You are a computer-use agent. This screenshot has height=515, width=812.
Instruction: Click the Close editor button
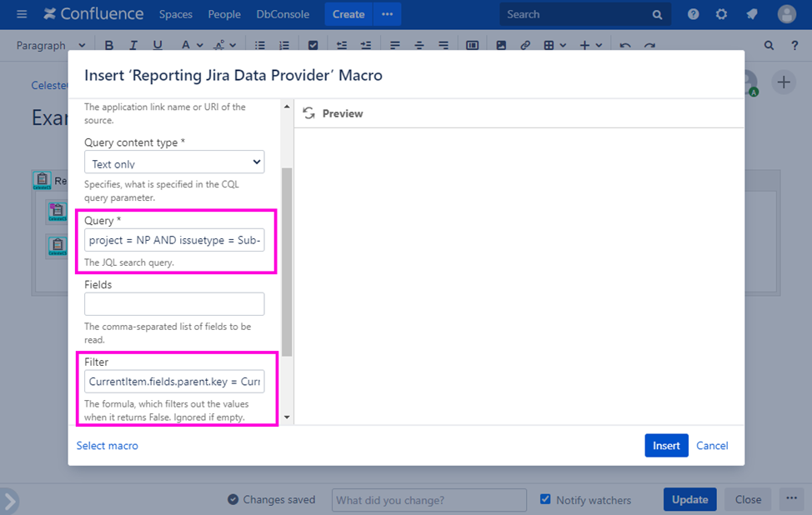749,499
